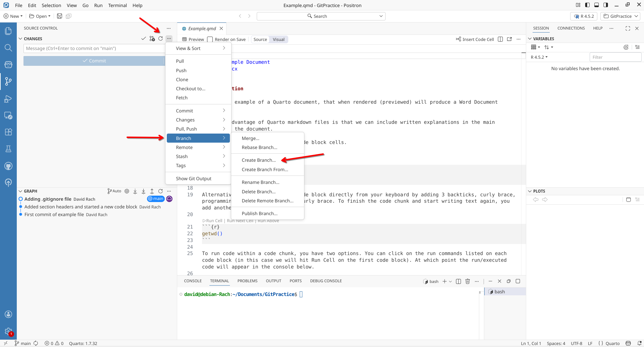Click Preview button in editor toolbar

point(193,39)
